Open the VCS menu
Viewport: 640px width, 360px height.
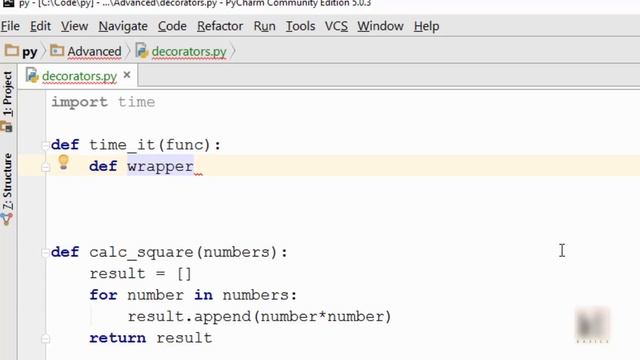pyautogui.click(x=336, y=26)
